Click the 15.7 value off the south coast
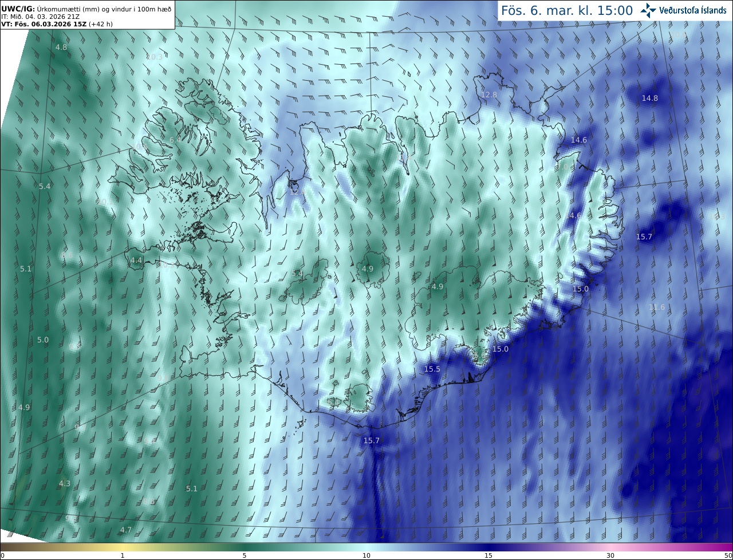Image resolution: width=733 pixels, height=560 pixels. (x=371, y=440)
